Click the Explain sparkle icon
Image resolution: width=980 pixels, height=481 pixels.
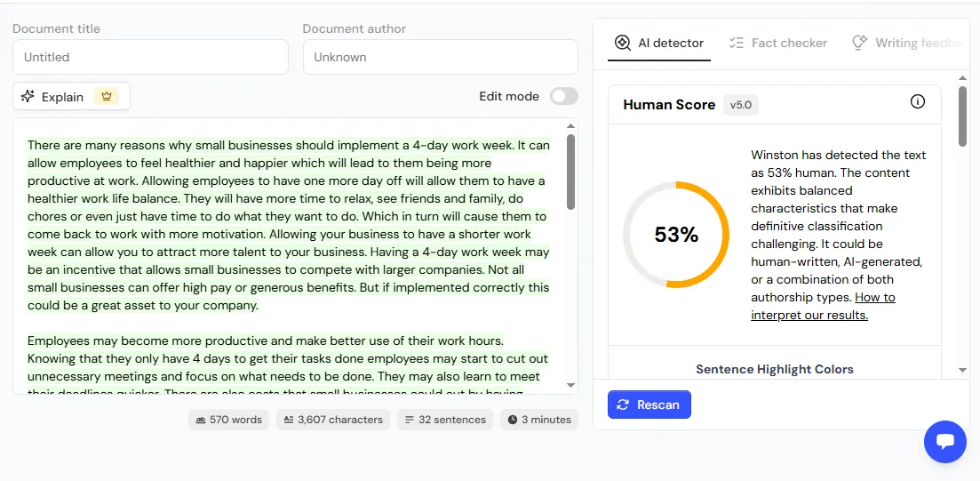pos(27,96)
